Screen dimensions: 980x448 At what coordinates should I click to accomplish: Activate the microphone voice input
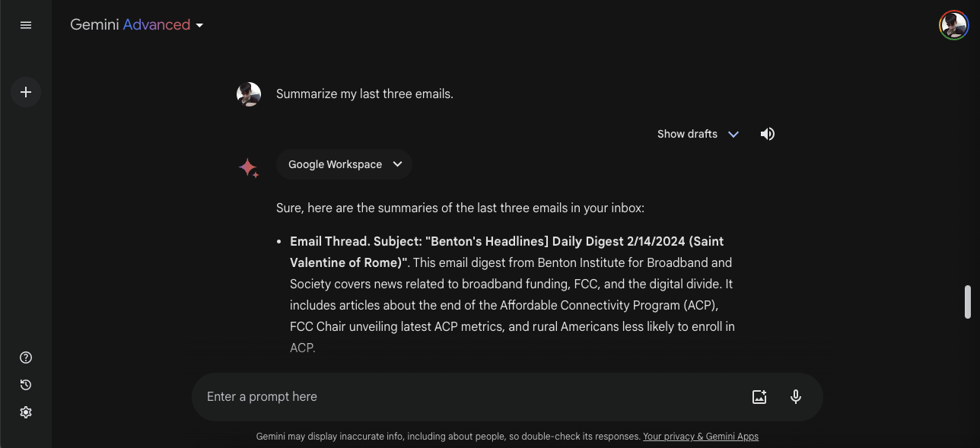click(x=796, y=396)
